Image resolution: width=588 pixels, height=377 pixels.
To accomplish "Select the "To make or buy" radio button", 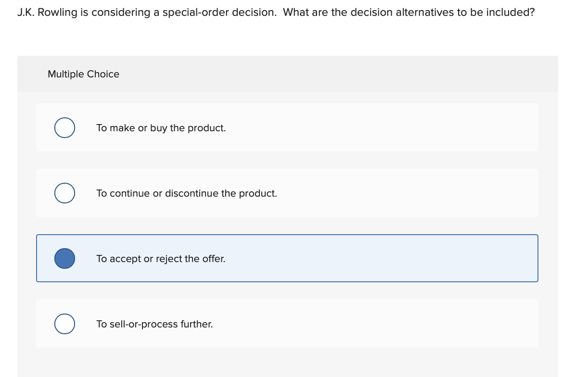I will (64, 128).
